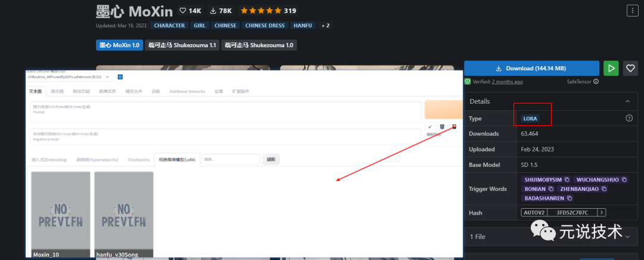This screenshot has height=260, width=644.
Task: Click the HANFU tag
Action: click(x=303, y=26)
